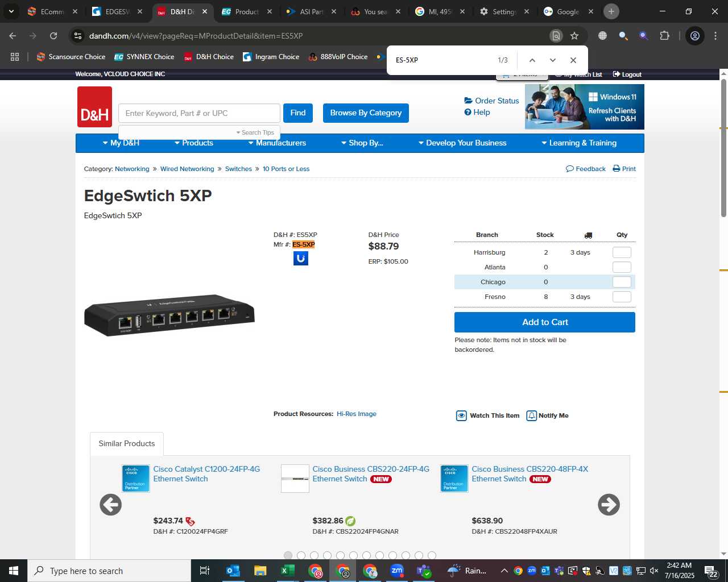Open the Similar Products tab

click(127, 444)
